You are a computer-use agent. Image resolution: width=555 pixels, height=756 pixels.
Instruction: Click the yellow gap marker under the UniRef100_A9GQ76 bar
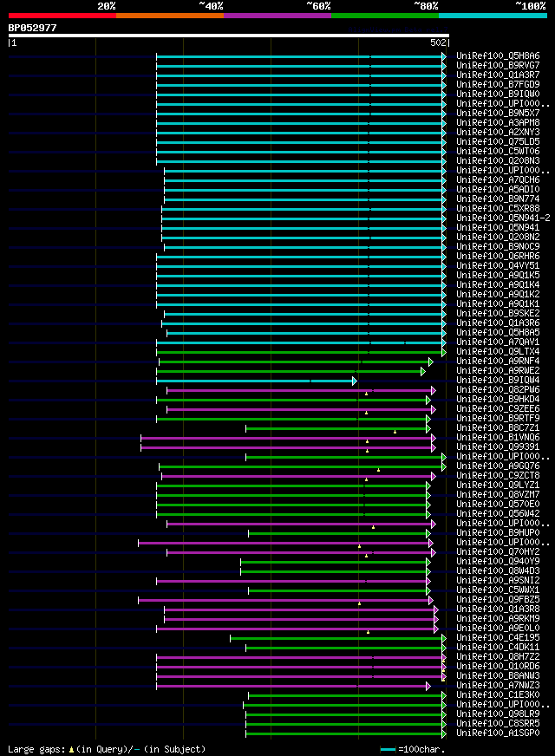click(x=378, y=470)
